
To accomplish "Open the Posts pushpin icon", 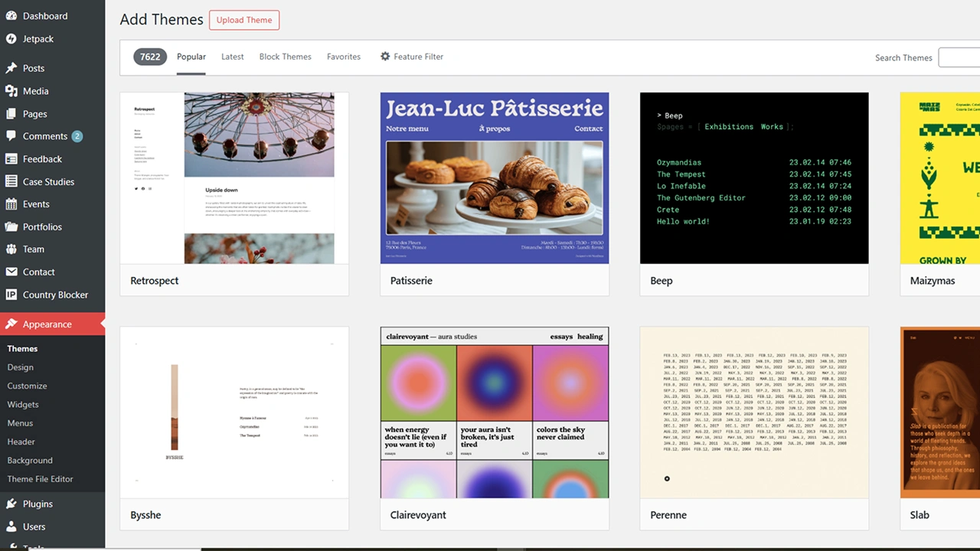I will [x=11, y=68].
